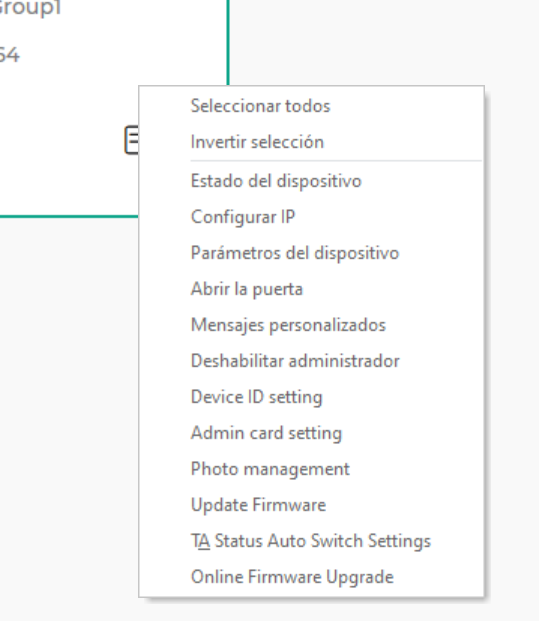Open Parámetros del dispositivo
The image size is (539, 621).
311,253
